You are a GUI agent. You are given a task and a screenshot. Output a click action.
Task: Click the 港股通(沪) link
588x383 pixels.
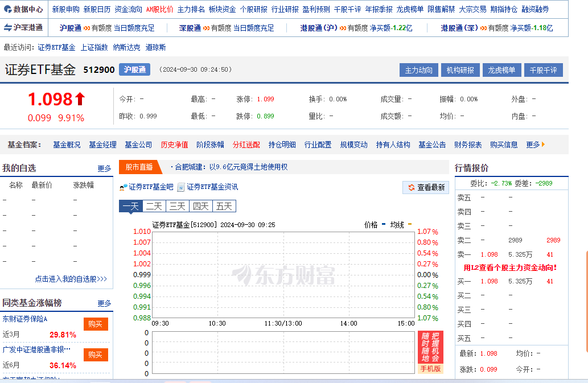pos(319,28)
